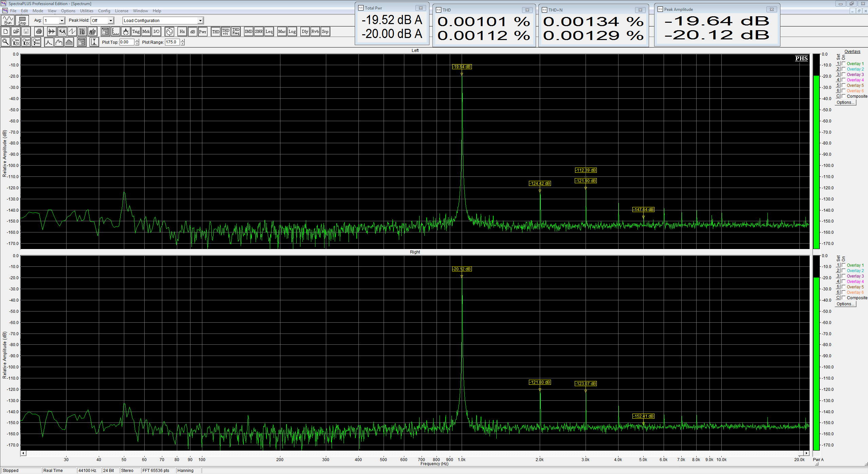Click Options... button in Right overlays

pos(845,304)
